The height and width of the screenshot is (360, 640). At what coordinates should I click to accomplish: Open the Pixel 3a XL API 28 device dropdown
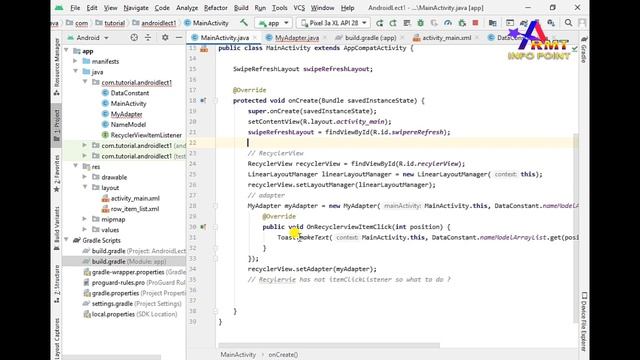[333, 23]
